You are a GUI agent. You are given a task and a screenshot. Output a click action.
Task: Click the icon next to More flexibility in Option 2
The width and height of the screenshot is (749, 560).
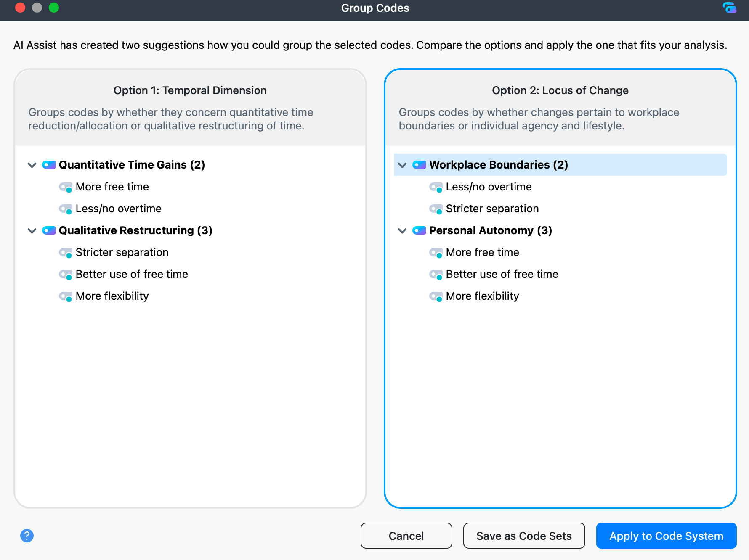pyautogui.click(x=436, y=296)
